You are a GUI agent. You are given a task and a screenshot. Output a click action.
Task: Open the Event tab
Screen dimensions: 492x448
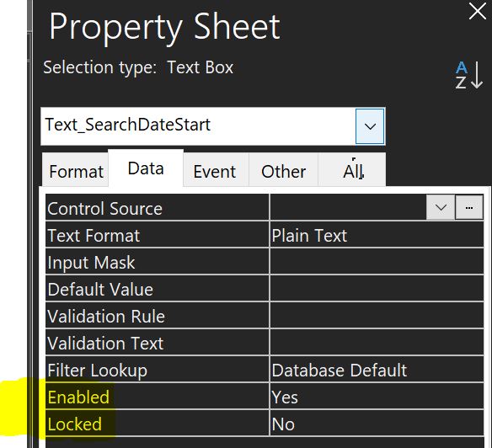pos(215,171)
